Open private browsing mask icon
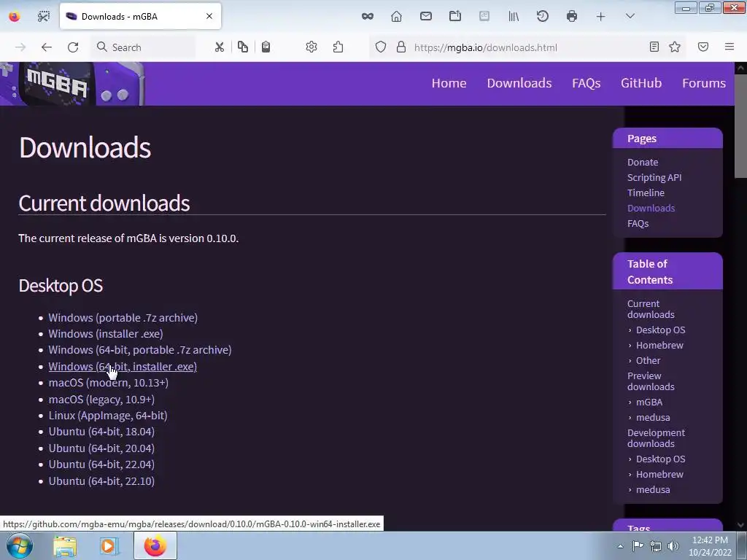 (368, 17)
